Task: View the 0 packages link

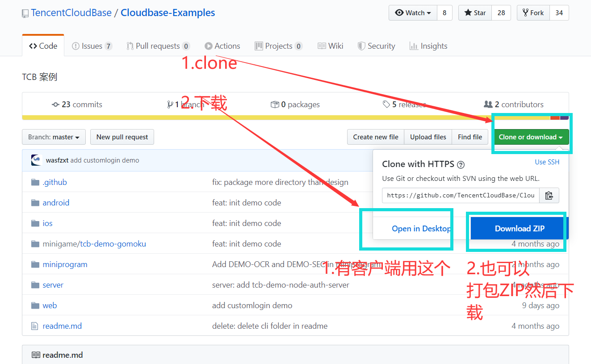Action: coord(295,104)
